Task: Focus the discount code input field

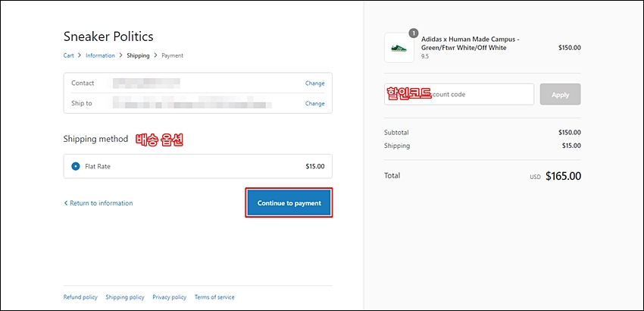Action: click(x=459, y=94)
